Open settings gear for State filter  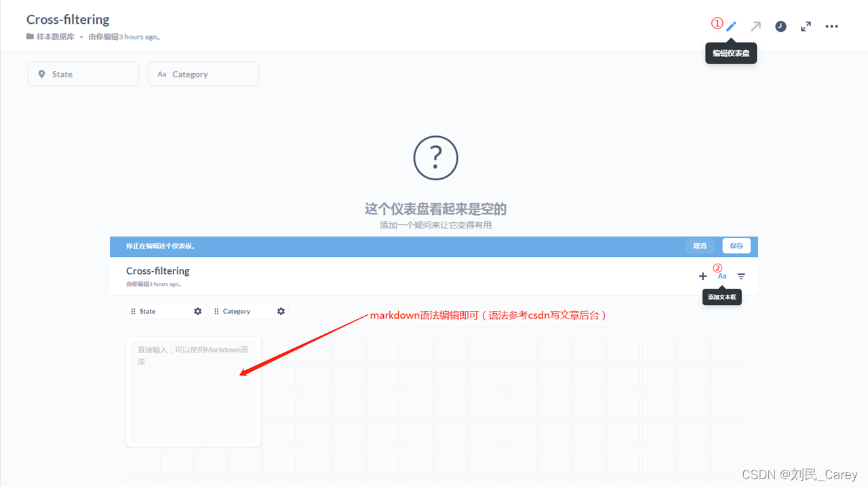pyautogui.click(x=197, y=311)
